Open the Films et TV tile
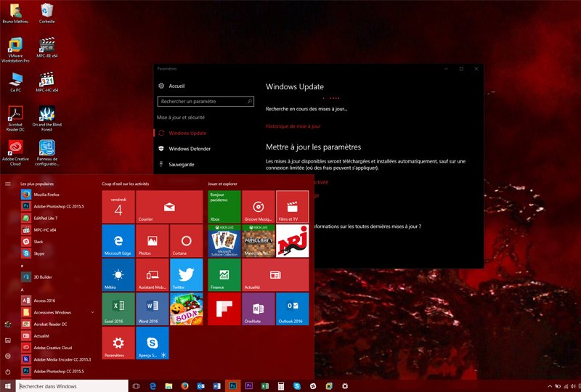581x392 pixels. point(292,207)
